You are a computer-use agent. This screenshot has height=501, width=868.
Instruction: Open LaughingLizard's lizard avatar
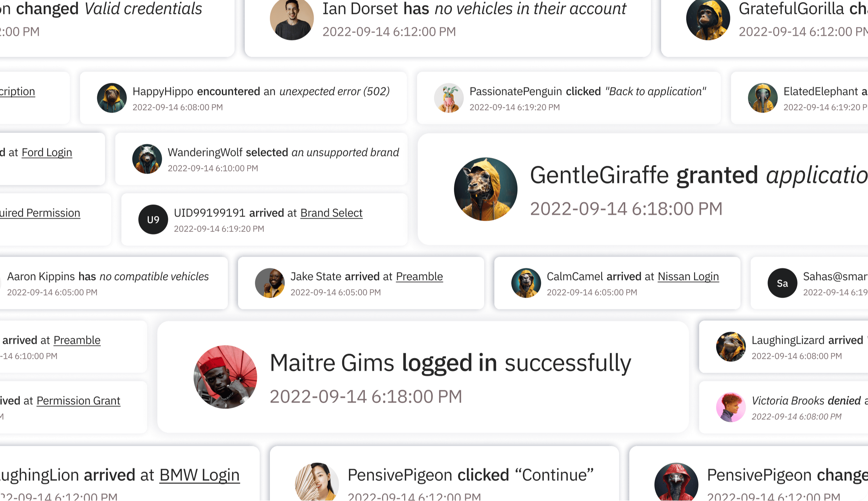tap(731, 347)
